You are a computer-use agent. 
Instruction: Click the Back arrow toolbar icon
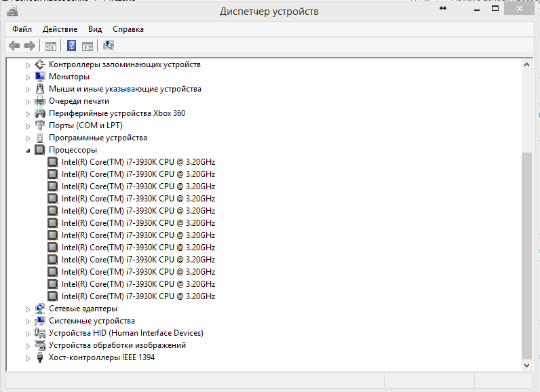(14, 45)
